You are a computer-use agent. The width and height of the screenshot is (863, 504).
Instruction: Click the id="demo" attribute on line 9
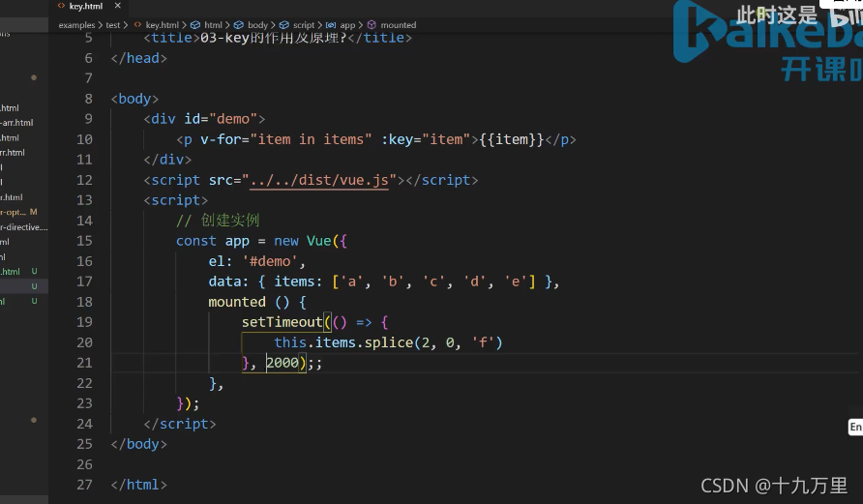pyautogui.click(x=221, y=119)
